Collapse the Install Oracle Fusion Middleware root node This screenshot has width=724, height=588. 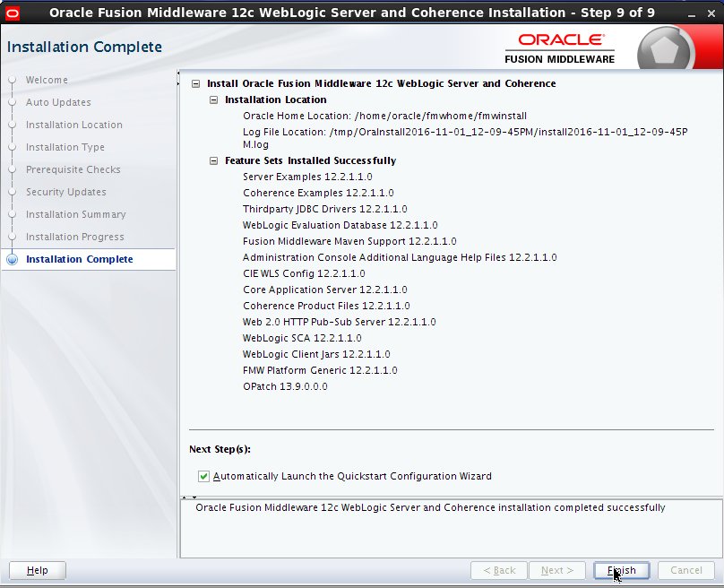(x=195, y=84)
